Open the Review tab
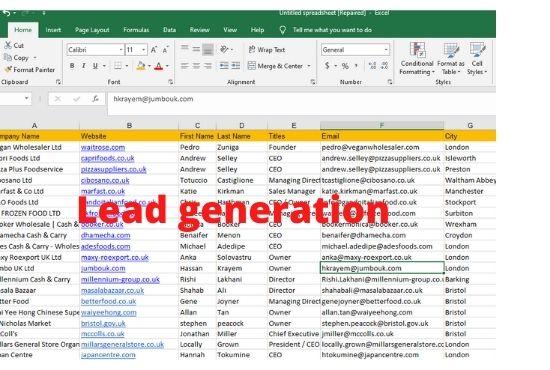550x370 pixels. pyautogui.click(x=200, y=30)
